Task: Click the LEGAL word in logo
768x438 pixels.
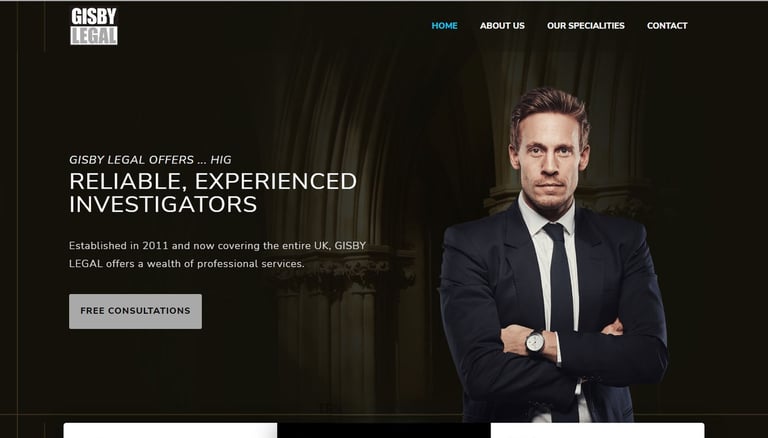Action: click(x=94, y=35)
